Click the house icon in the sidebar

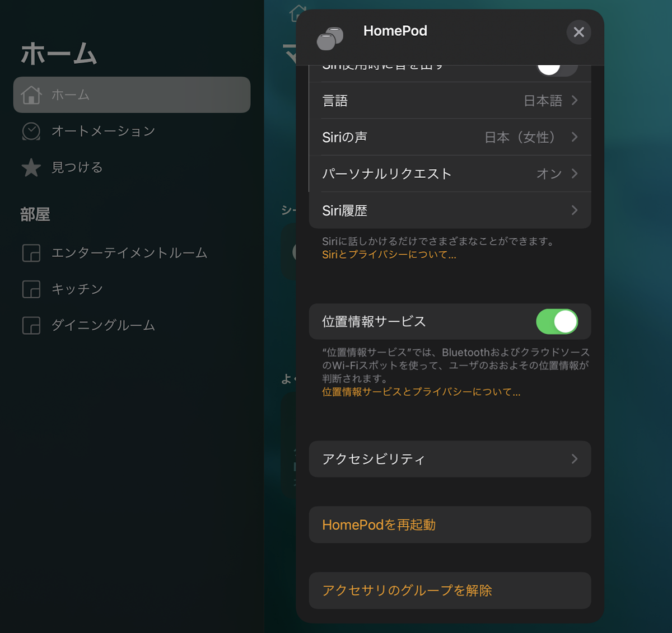point(31,95)
